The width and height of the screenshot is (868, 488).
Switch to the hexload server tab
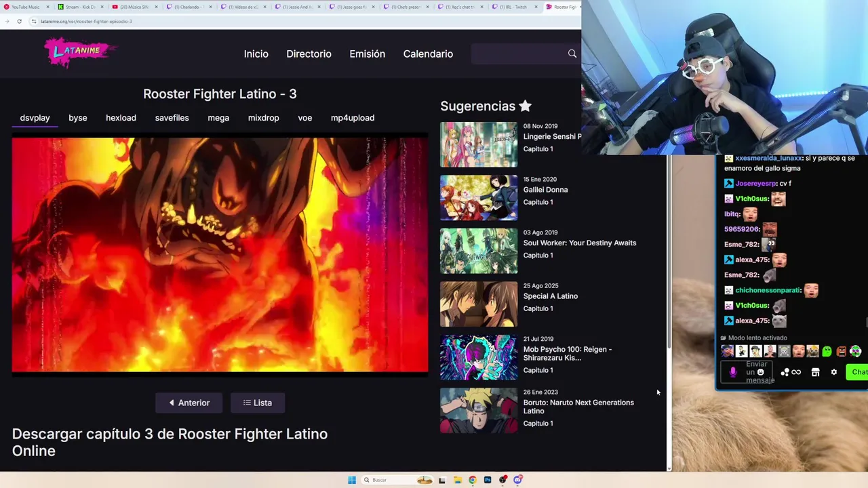[121, 118]
